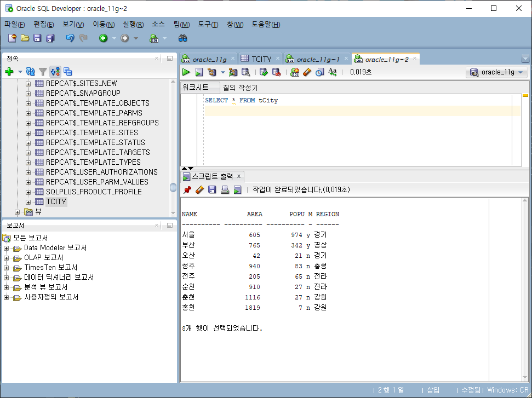Expand Data Modeler 보고서 folder
Image resolution: width=532 pixels, height=398 pixels.
coord(6,248)
